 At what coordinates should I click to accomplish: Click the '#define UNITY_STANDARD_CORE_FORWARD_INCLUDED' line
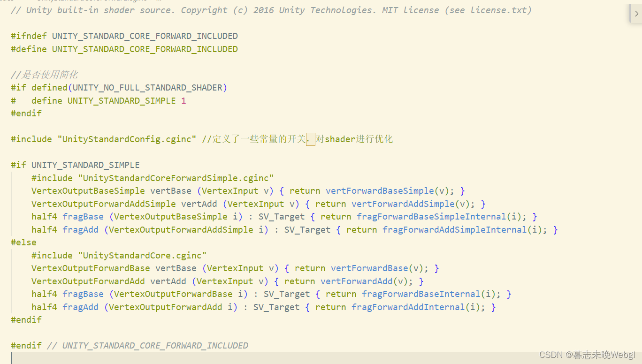pyautogui.click(x=124, y=49)
